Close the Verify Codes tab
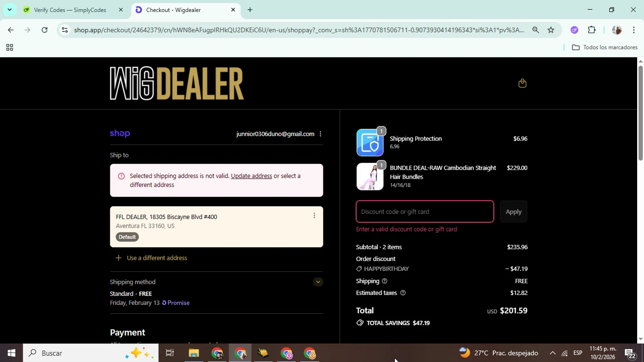 [x=121, y=10]
